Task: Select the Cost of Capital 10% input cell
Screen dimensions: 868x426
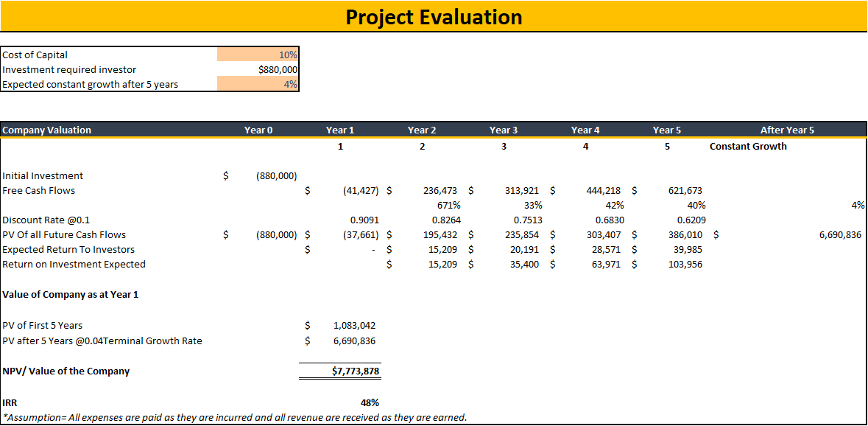Action: pos(258,54)
